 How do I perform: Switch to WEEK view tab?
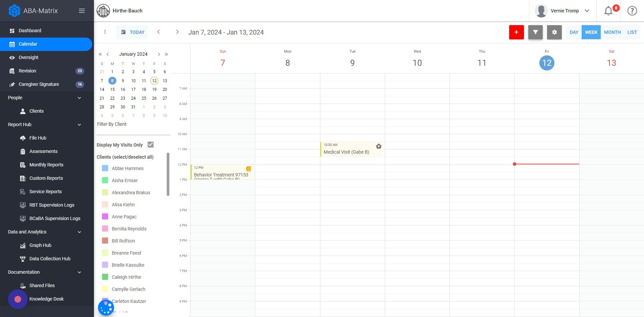click(591, 32)
